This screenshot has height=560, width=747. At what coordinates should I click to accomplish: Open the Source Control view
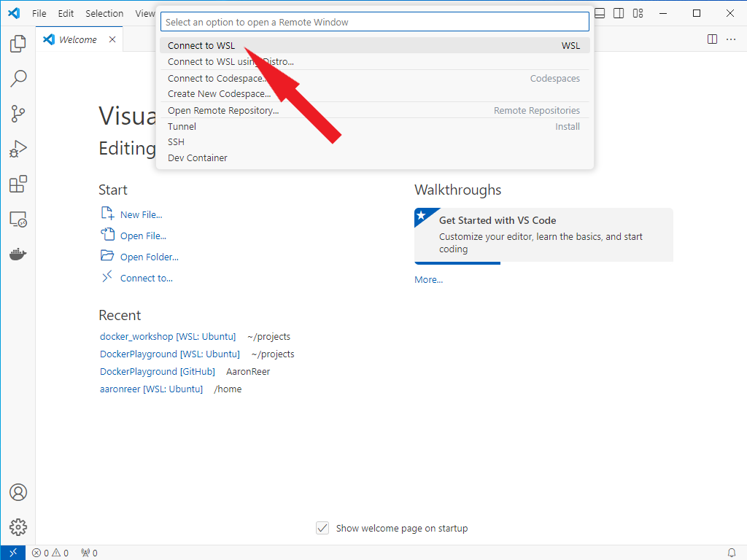(x=17, y=114)
